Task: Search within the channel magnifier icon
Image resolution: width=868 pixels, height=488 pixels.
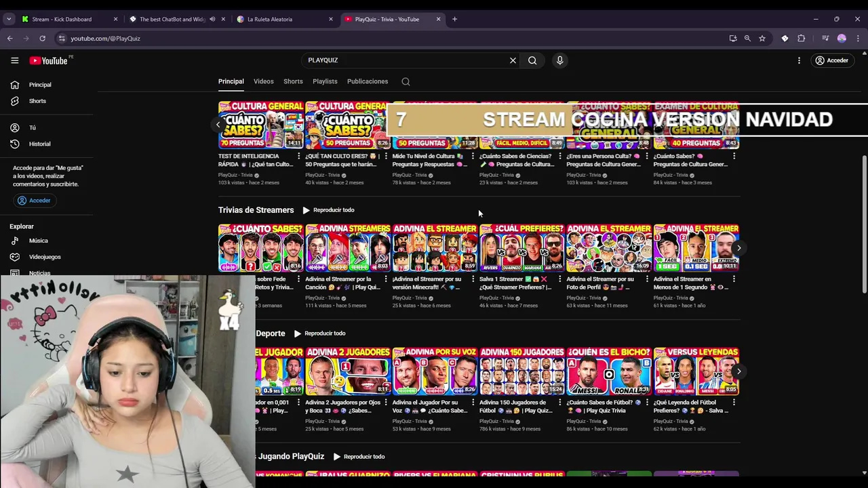Action: [x=406, y=81]
